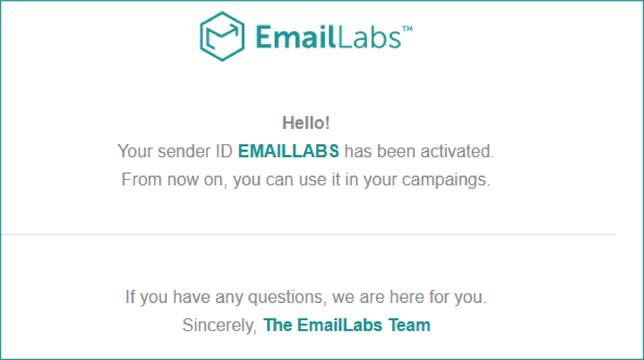Image resolution: width=644 pixels, height=360 pixels.
Task: Click the word "sender" in the message
Action: [x=184, y=151]
